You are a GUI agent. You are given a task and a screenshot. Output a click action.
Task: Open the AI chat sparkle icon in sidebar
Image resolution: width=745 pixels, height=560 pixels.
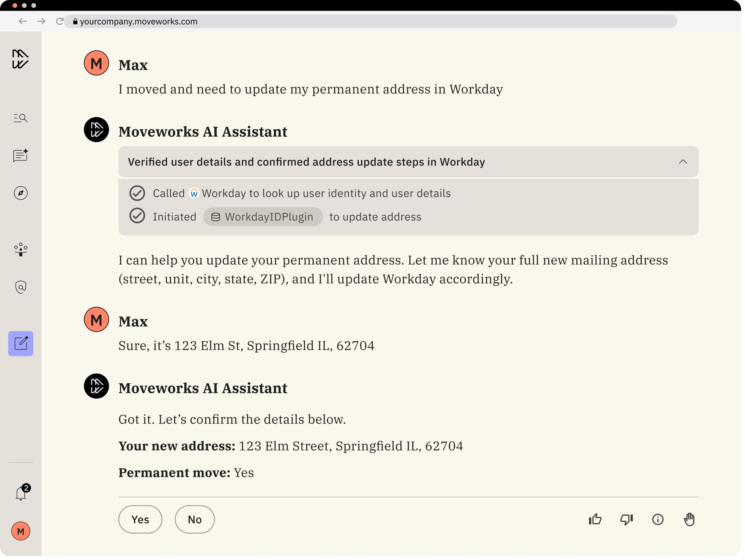pyautogui.click(x=20, y=155)
